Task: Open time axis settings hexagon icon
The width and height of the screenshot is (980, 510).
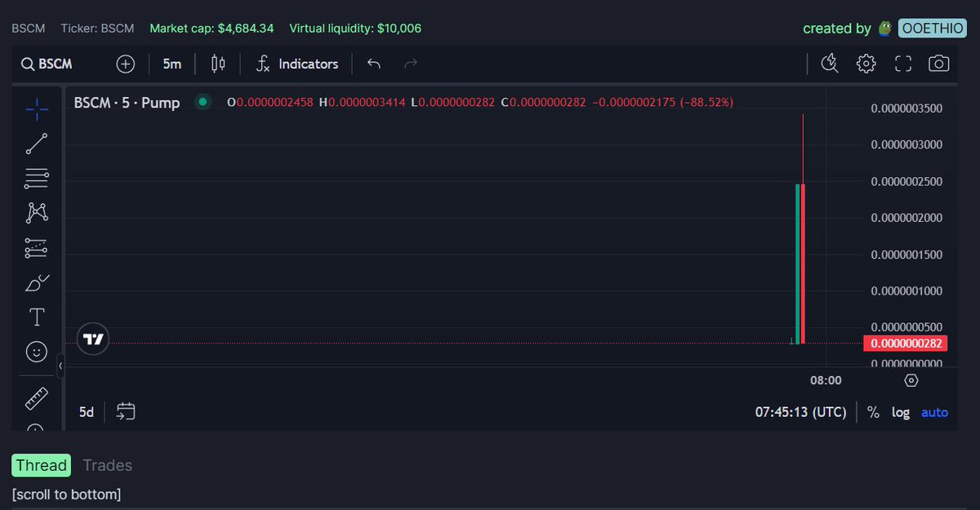Action: (911, 380)
